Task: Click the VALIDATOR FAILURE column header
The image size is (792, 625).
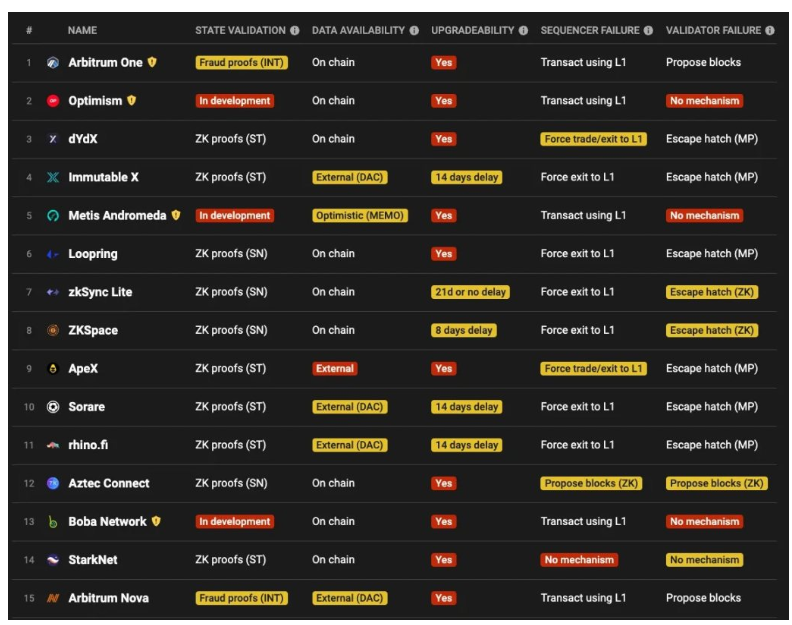Action: pos(713,30)
